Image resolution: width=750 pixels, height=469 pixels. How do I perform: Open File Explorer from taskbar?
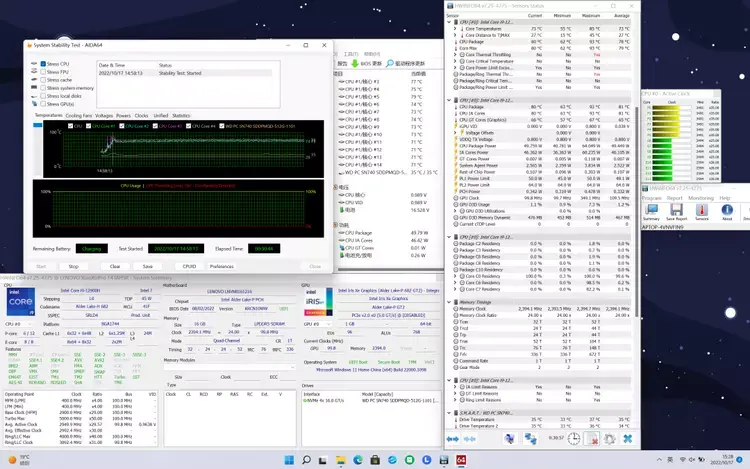tap(341, 460)
